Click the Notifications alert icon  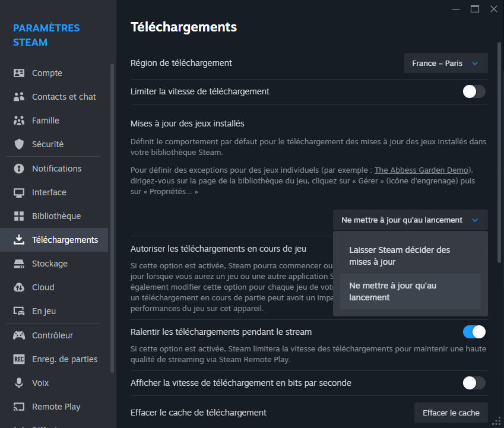(x=19, y=169)
